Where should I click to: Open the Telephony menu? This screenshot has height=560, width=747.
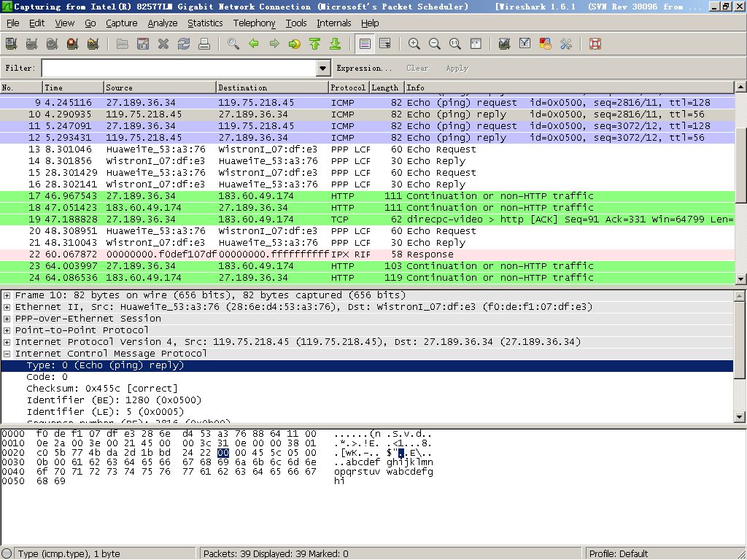(x=254, y=23)
